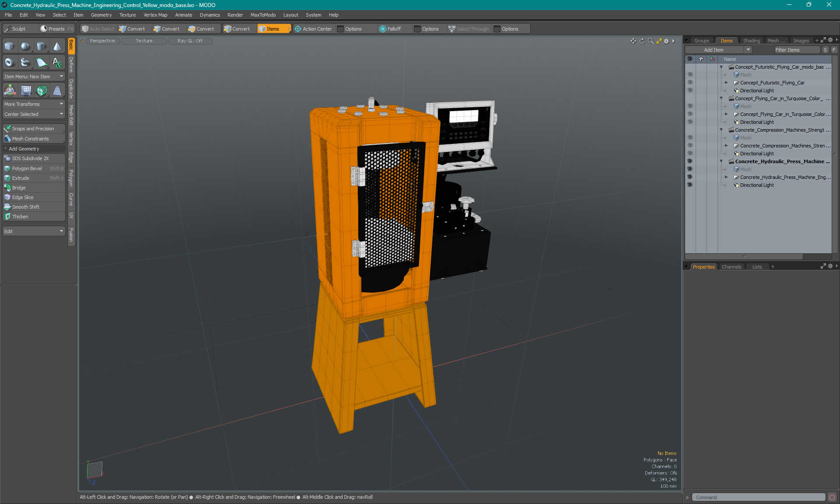840x504 pixels.
Task: Open Items panel settings gear
Action: click(x=830, y=40)
